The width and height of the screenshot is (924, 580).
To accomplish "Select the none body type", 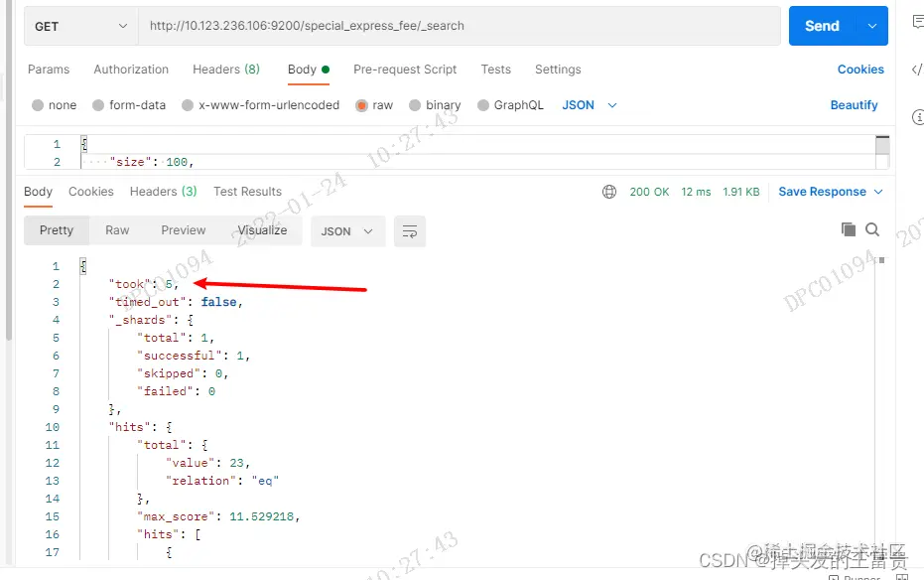I will [x=55, y=105].
